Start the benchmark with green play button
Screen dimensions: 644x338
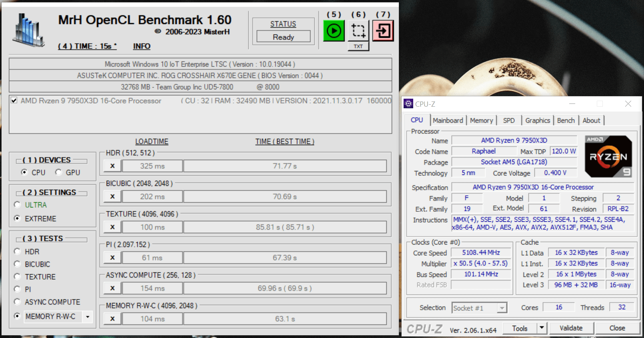tap(334, 31)
